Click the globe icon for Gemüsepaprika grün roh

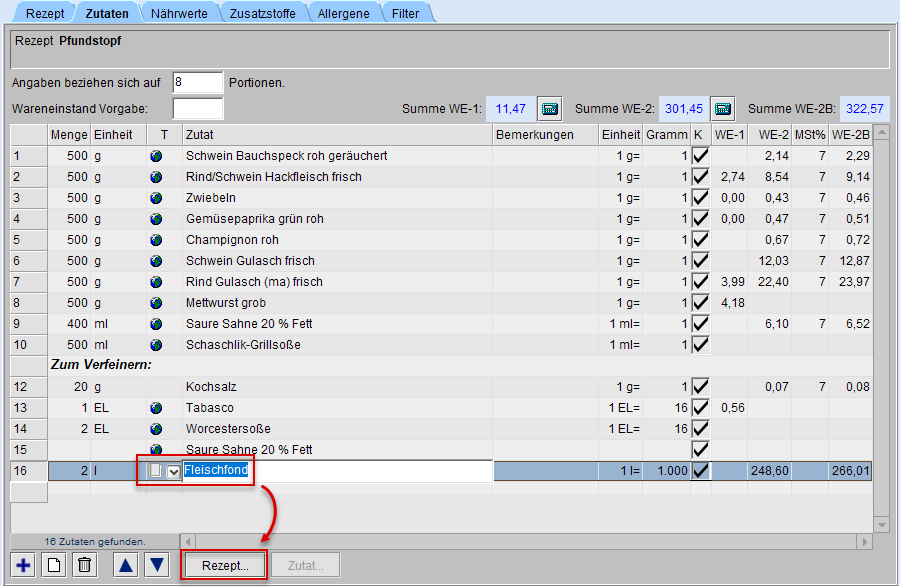click(x=156, y=219)
